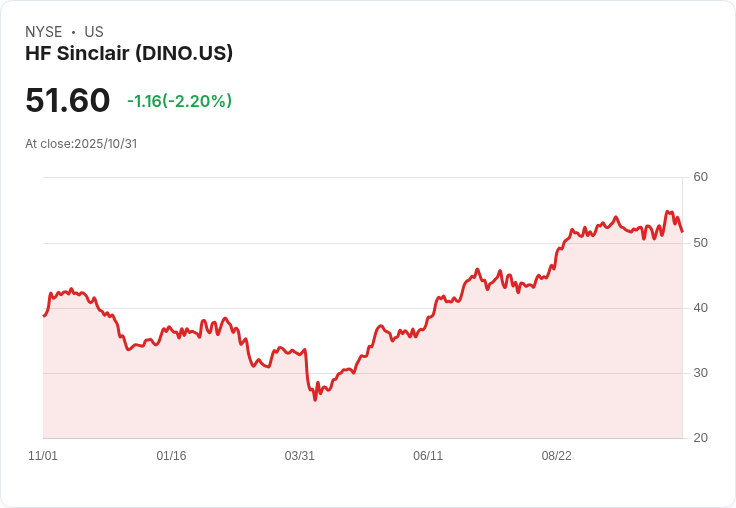Click the chart's lowest point near 03/31

pyautogui.click(x=315, y=400)
